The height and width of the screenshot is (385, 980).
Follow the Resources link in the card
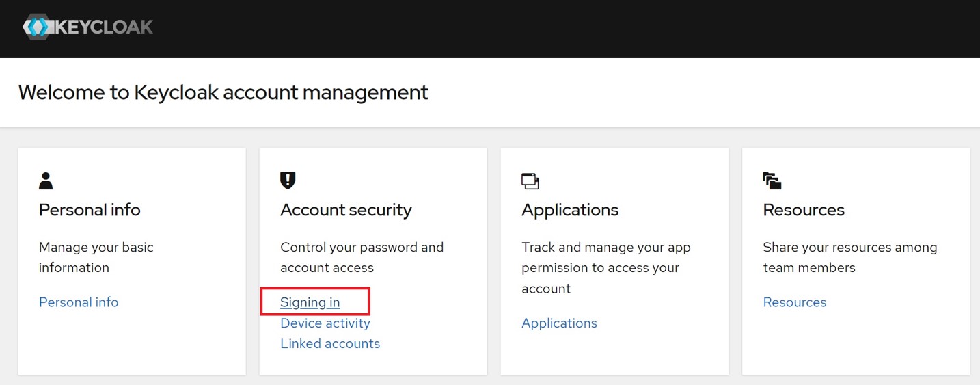tap(794, 302)
